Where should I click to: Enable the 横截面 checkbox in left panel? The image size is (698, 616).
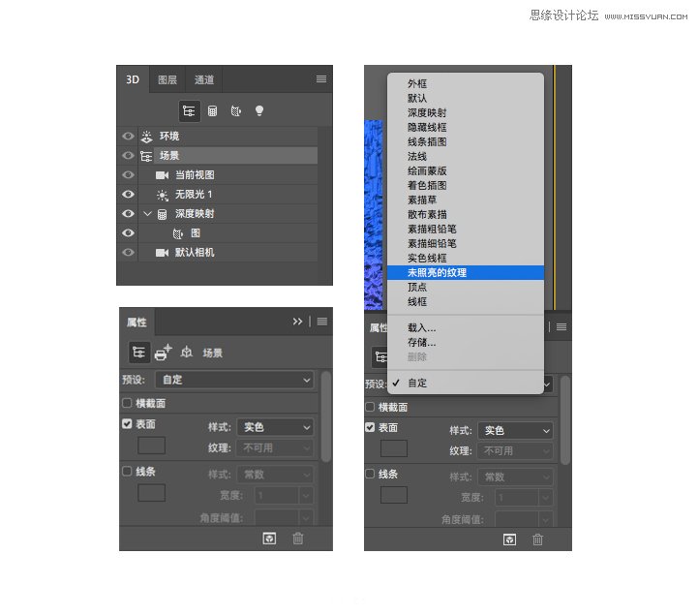pyautogui.click(x=127, y=403)
